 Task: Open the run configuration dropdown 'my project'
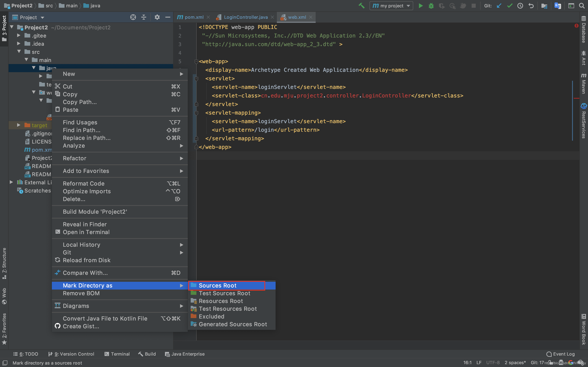coord(391,6)
